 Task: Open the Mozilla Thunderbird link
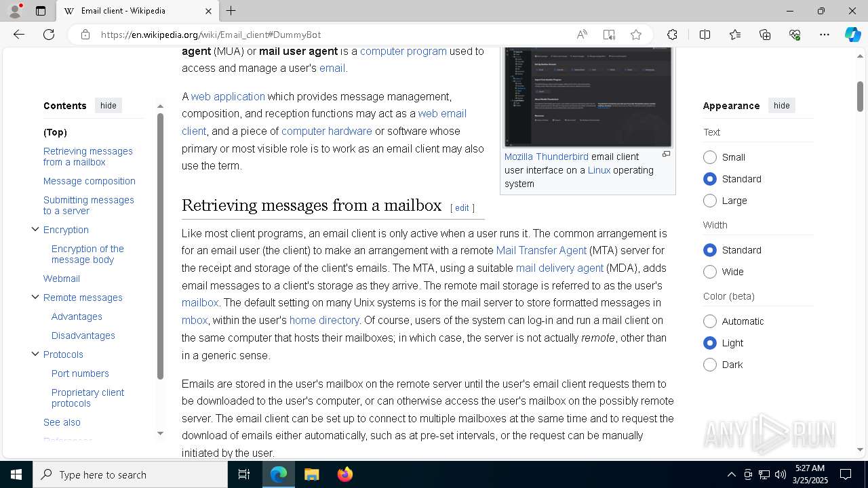(547, 157)
